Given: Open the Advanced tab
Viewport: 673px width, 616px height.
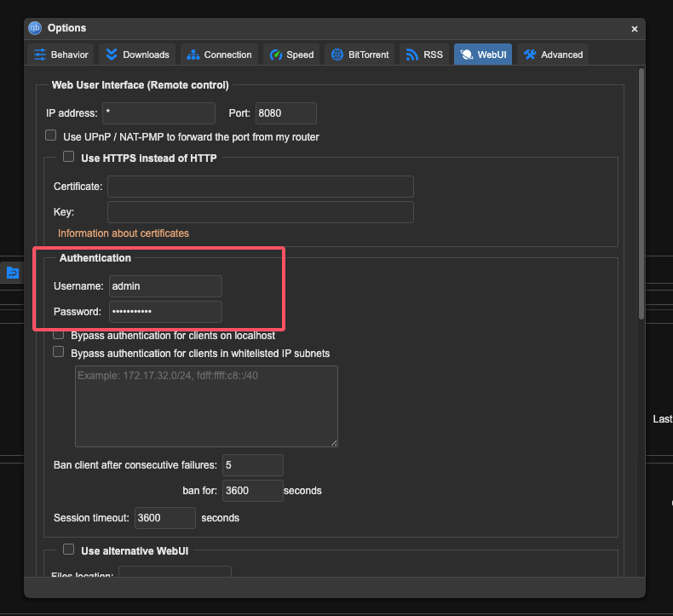Looking at the screenshot, I should (x=552, y=55).
